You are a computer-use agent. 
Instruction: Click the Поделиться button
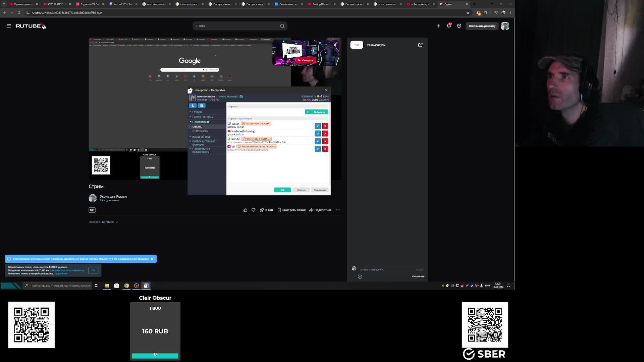320,210
